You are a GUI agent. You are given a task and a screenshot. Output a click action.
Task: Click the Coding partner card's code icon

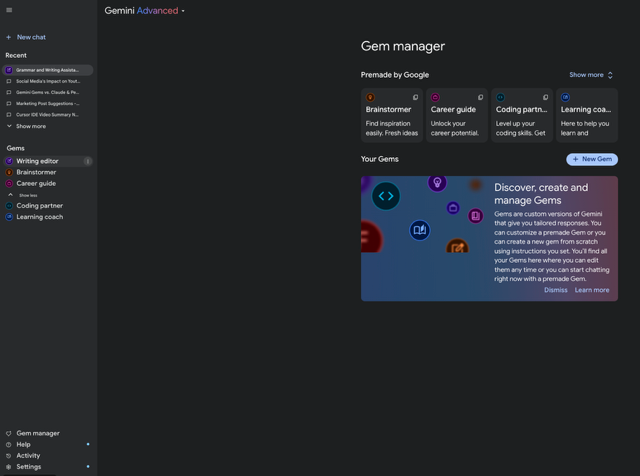[500, 97]
